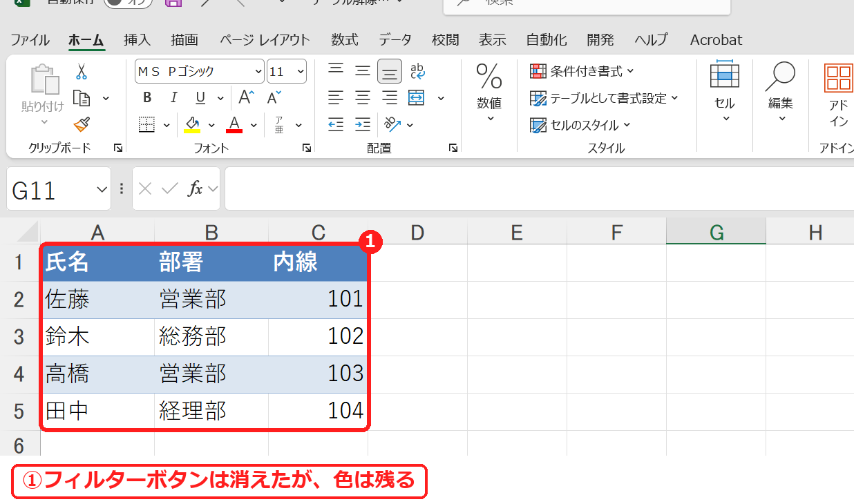Align text right

point(390,97)
